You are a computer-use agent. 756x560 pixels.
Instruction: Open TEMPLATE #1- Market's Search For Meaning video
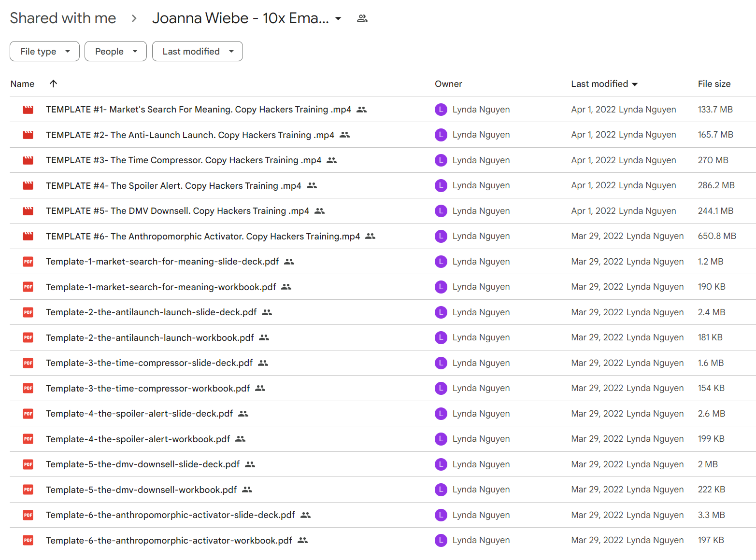(199, 110)
